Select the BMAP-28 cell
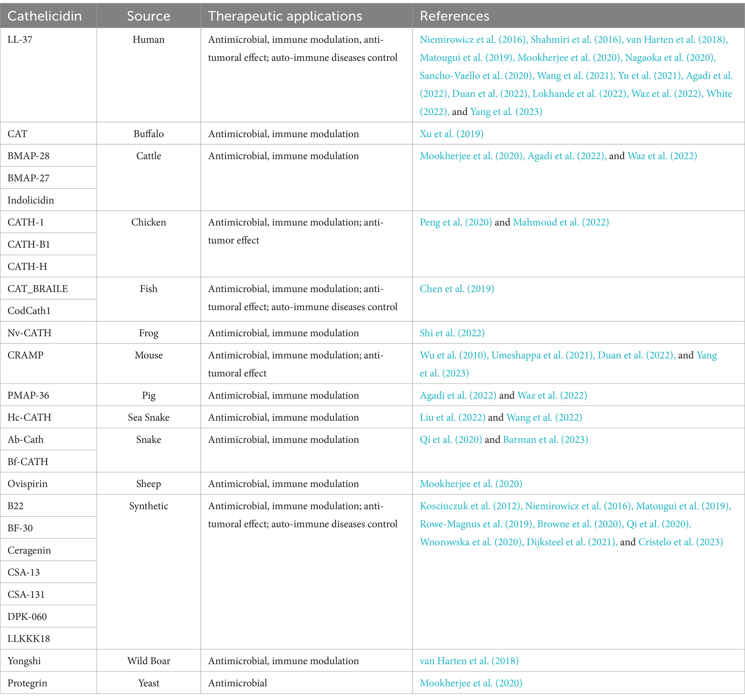Image resolution: width=745 pixels, height=700 pixels. (48, 155)
